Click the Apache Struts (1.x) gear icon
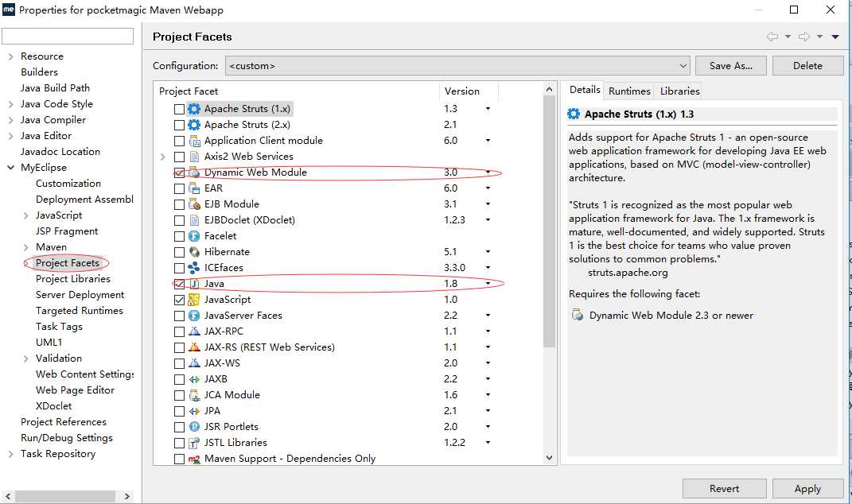Viewport: 852px width, 504px height. coord(194,109)
